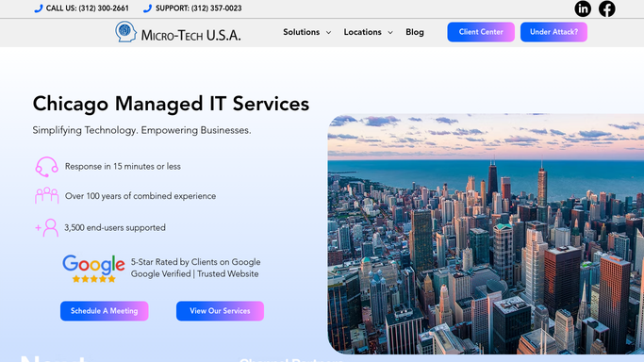Click the team experience people icon
This screenshot has width=644, height=362.
47,196
